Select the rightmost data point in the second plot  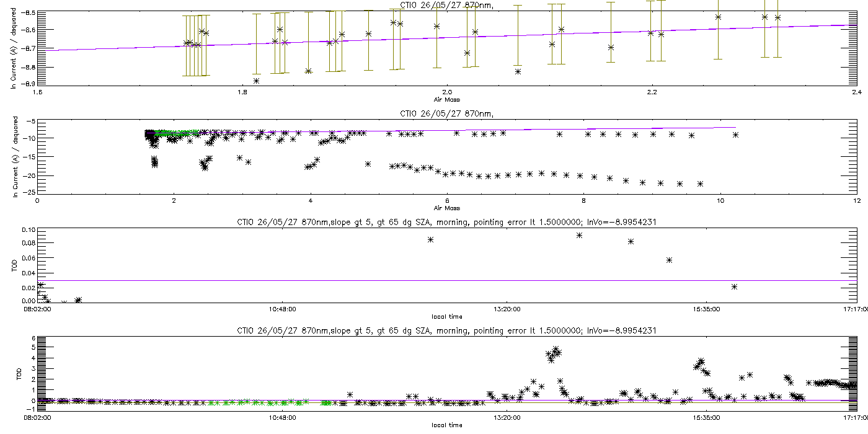[735, 135]
